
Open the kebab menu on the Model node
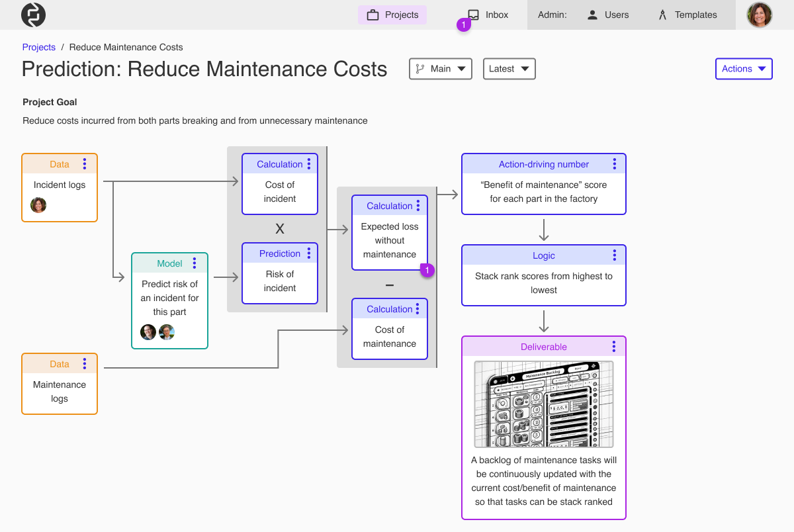[x=195, y=263]
